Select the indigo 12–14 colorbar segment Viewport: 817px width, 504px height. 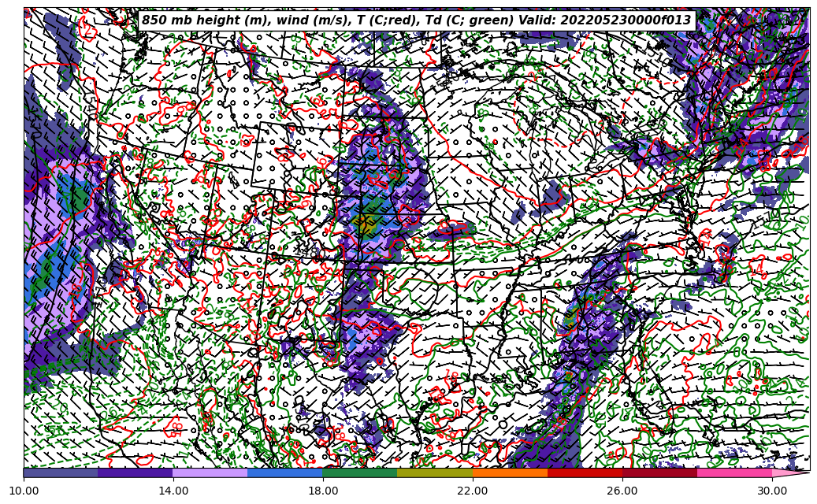[x=136, y=473]
